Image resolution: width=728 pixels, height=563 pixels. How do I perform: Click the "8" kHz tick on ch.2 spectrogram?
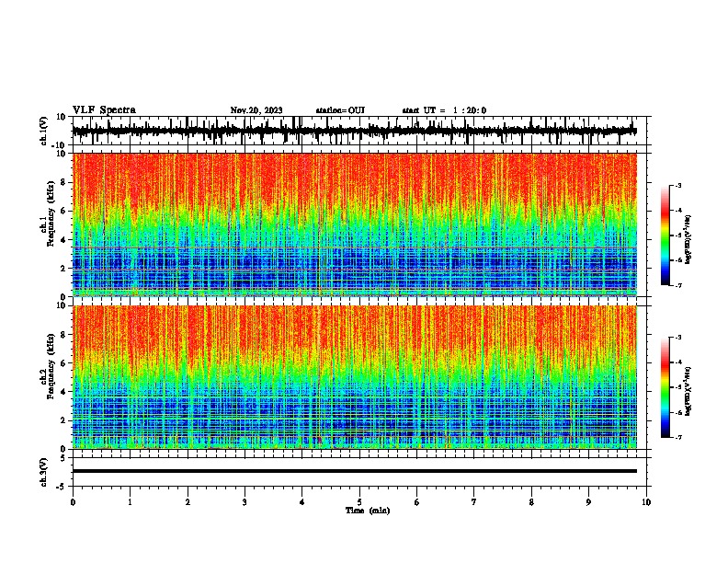point(64,335)
